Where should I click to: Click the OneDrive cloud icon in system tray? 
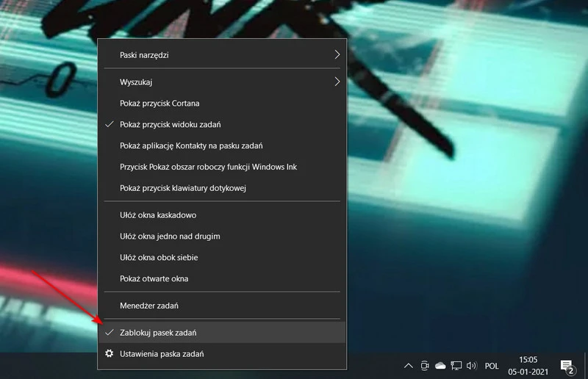pos(440,366)
